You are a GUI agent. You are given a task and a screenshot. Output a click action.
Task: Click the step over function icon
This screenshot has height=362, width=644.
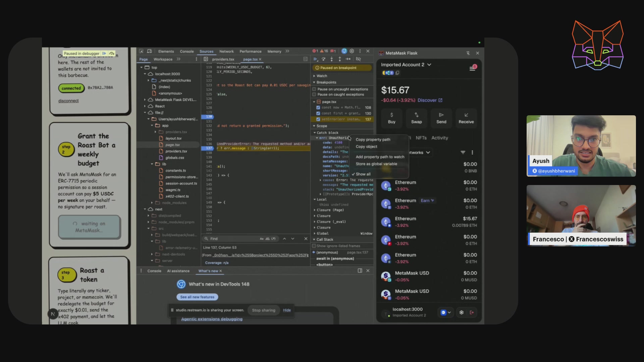pyautogui.click(x=324, y=59)
